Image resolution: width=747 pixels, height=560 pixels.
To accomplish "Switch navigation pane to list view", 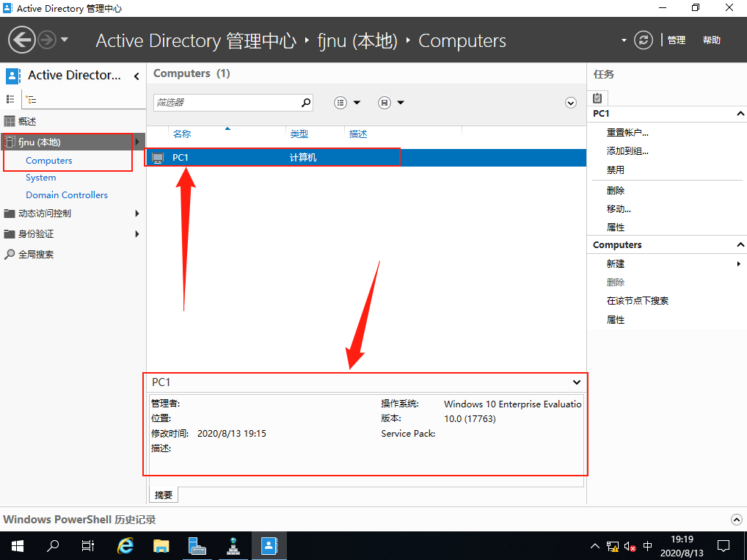I will coord(10,99).
